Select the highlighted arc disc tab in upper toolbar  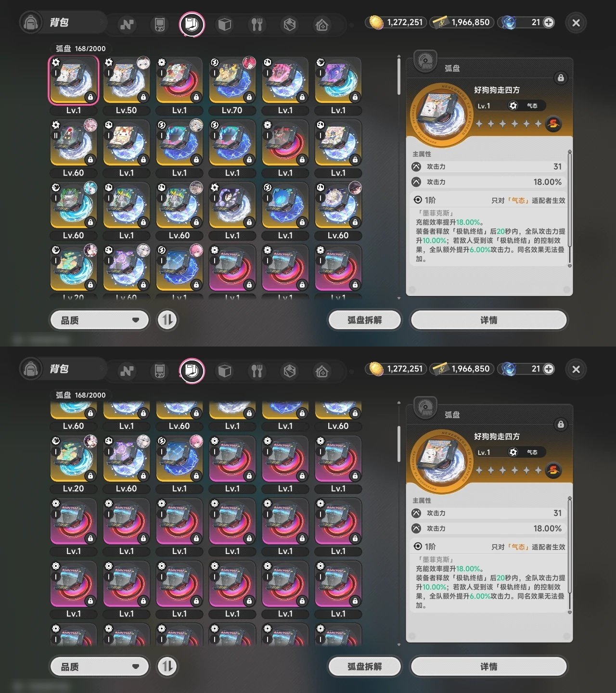tap(192, 24)
